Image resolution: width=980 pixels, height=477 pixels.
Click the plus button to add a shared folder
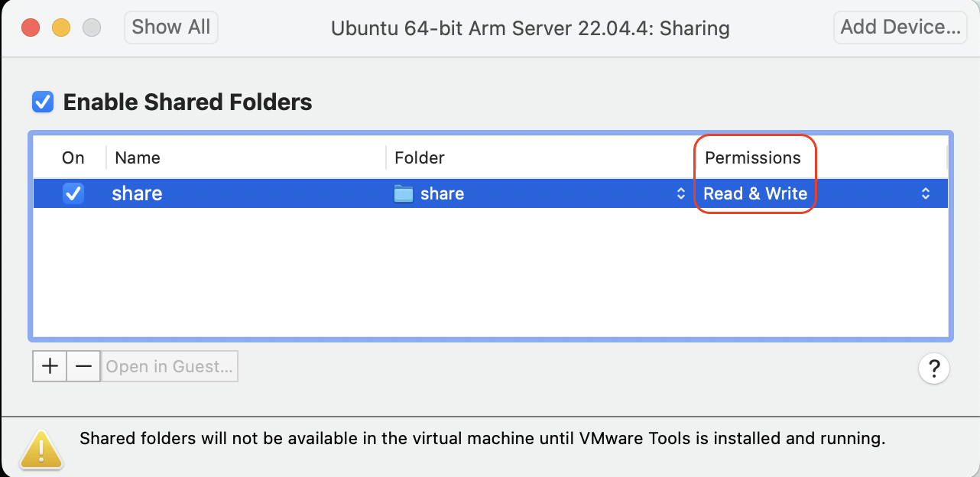pyautogui.click(x=50, y=366)
